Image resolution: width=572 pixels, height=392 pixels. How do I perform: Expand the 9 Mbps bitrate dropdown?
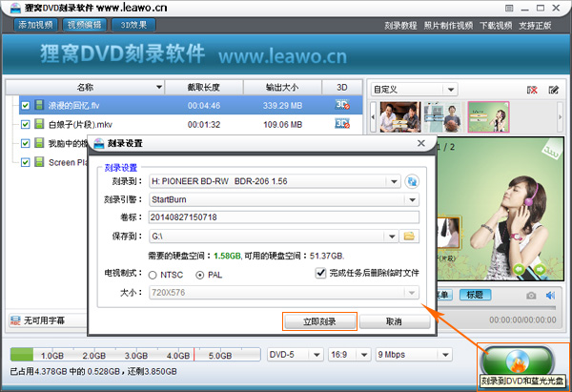[x=445, y=355]
